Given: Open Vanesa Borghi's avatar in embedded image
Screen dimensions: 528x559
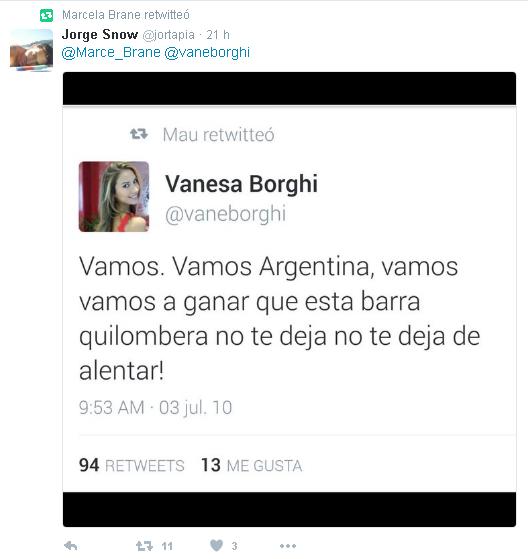Looking at the screenshot, I should (x=114, y=196).
